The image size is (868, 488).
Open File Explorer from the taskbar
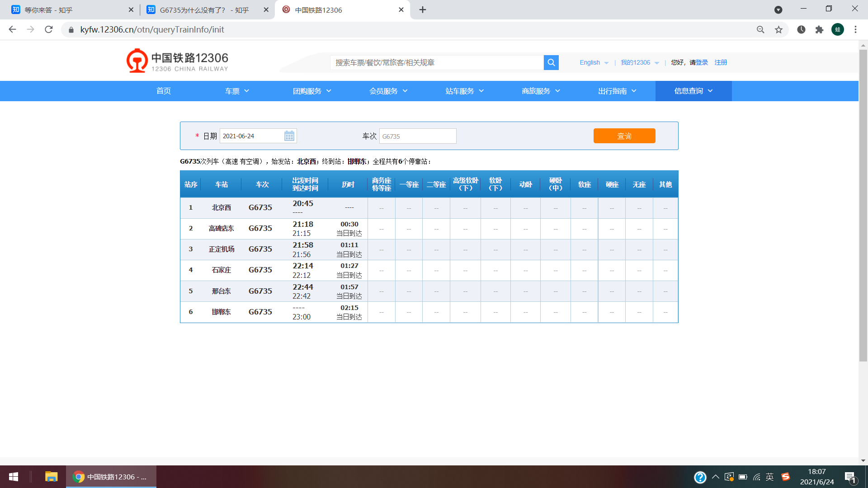(51, 477)
